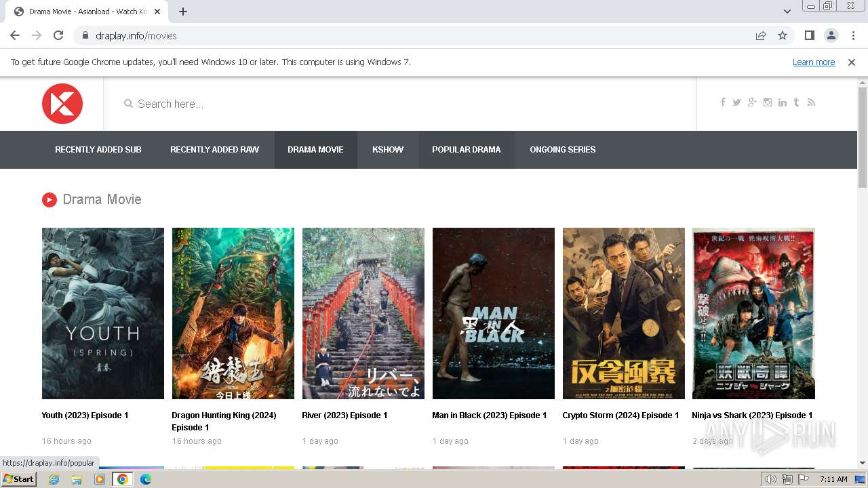
Task: Open Windows Media Player taskbar icon
Action: (100, 479)
